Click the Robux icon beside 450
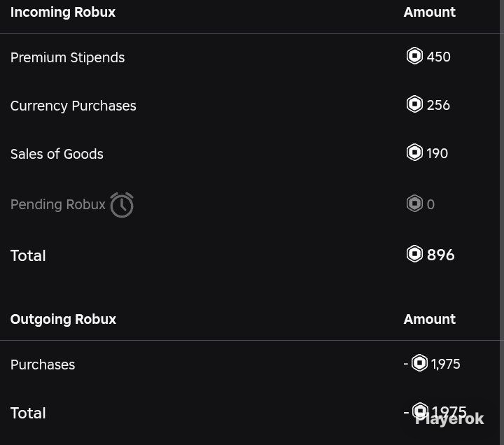Viewport: 504px width, 445px height. 414,56
